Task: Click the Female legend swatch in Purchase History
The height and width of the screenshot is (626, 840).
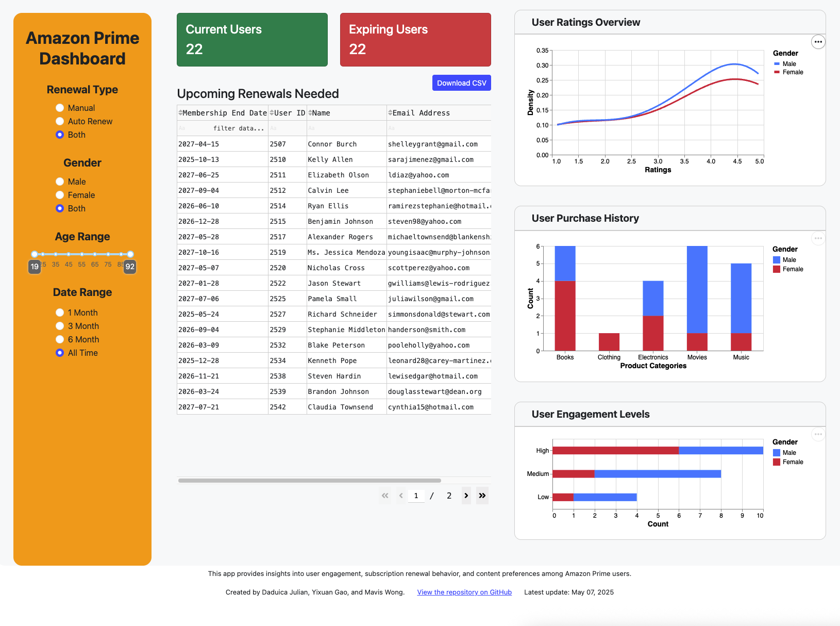Action: pos(777,269)
